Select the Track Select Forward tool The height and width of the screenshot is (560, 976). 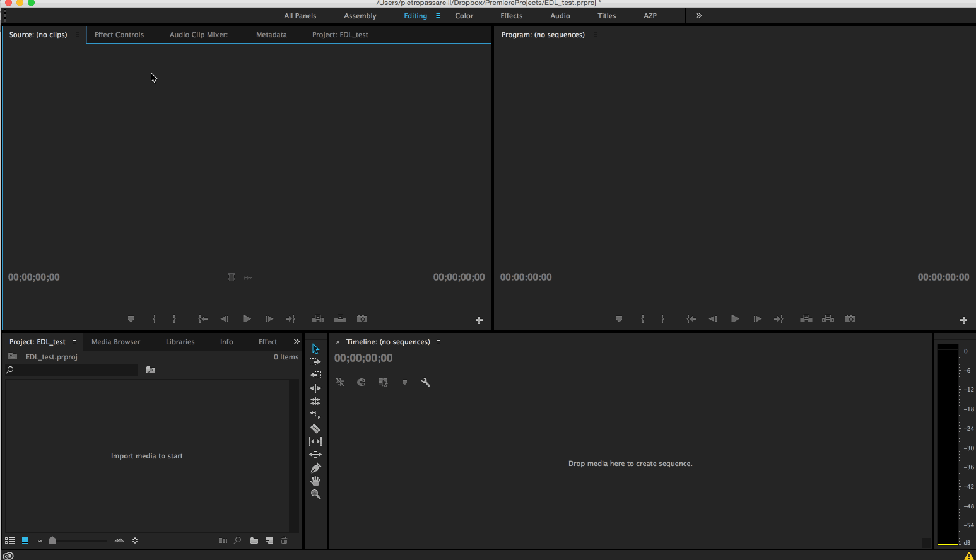[x=315, y=362]
